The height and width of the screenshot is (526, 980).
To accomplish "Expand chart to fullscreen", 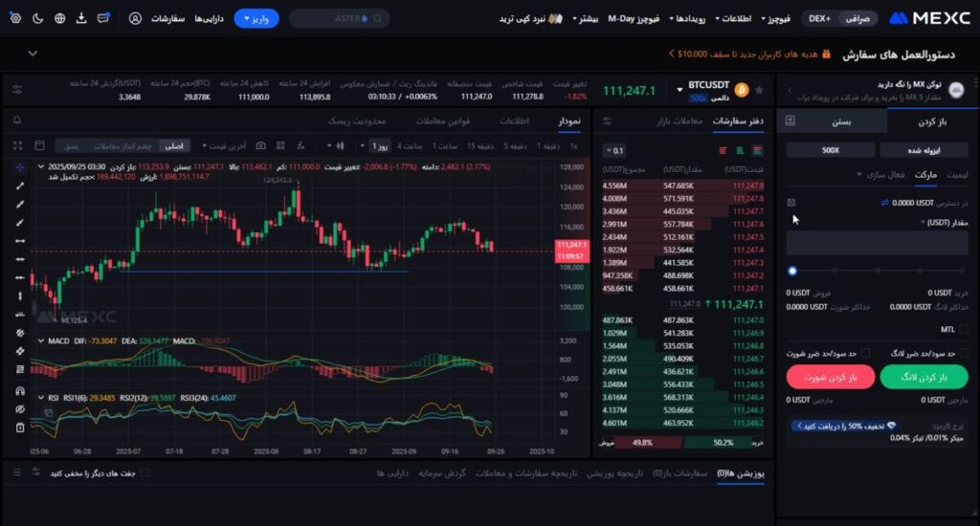I will click(x=16, y=145).
